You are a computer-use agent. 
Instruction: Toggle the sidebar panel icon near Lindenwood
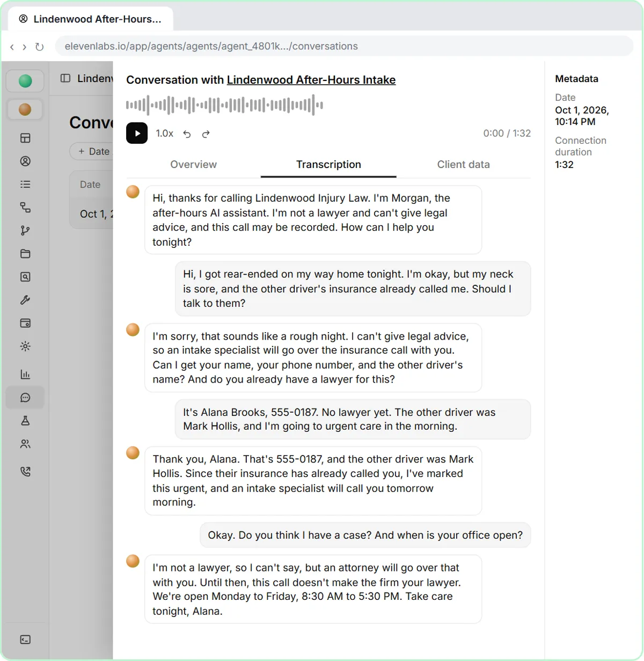65,78
